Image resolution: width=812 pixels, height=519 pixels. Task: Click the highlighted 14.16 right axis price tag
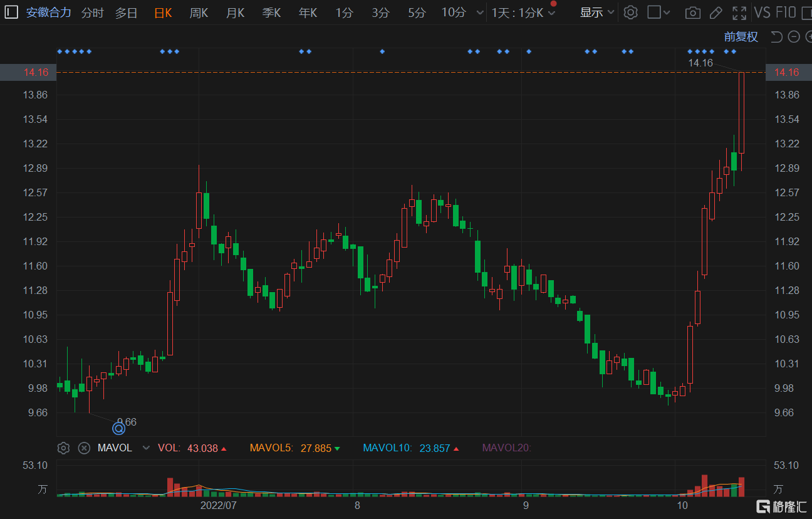788,73
